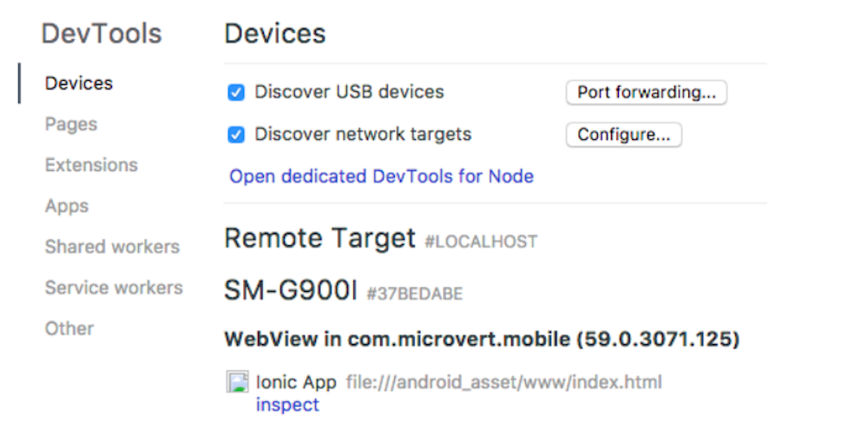Open the Shared workers section

112,247
